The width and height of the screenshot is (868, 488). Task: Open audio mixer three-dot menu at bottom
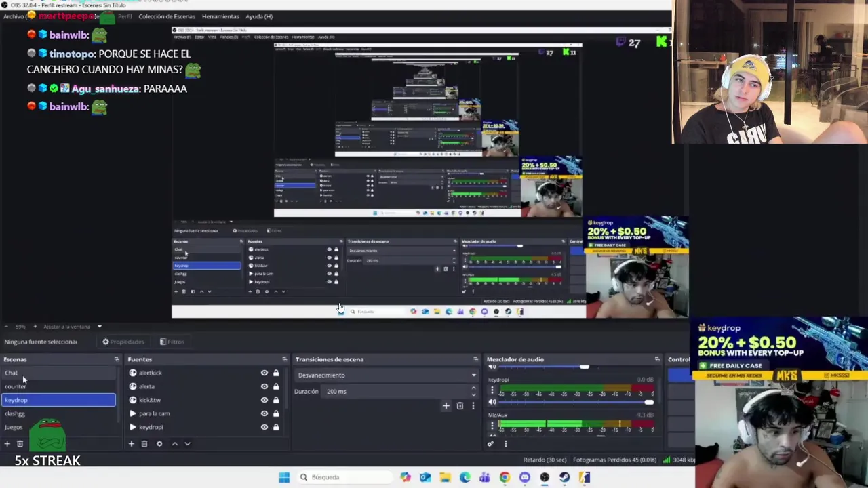(x=505, y=444)
